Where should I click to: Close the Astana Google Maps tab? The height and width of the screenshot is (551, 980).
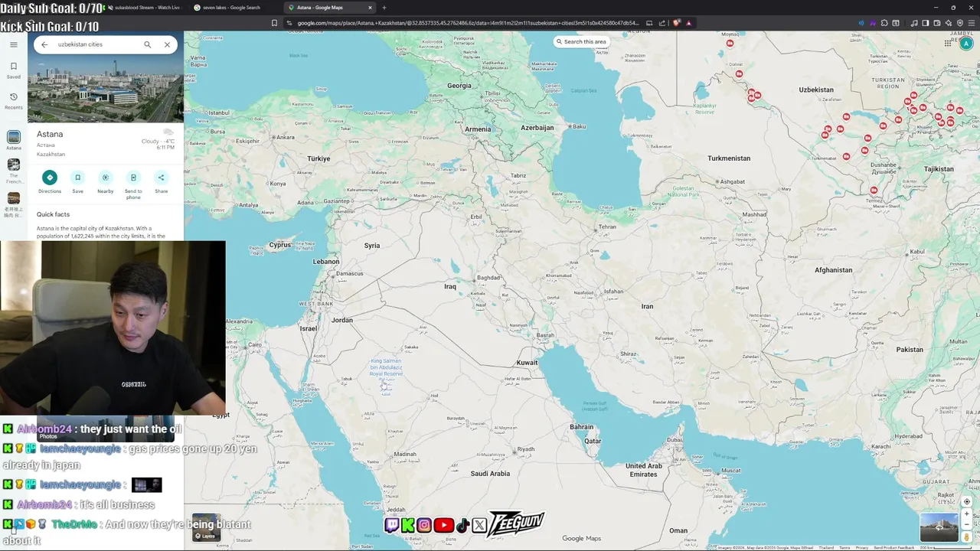coord(371,8)
